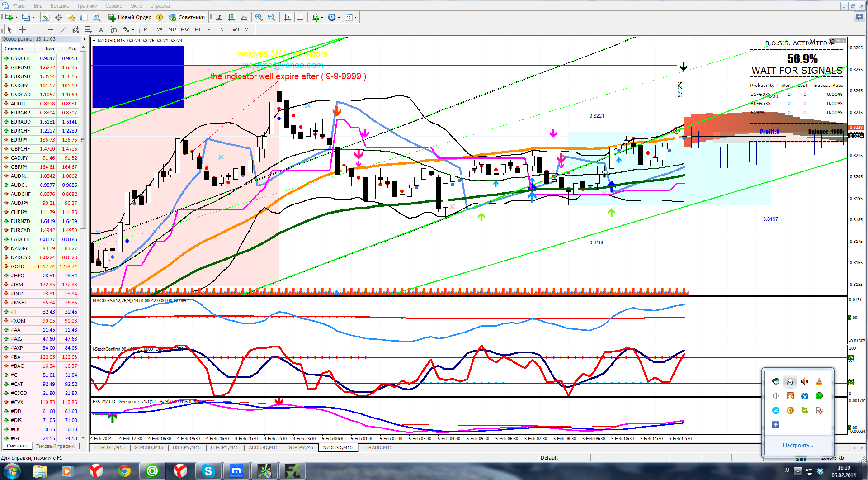Open the new chart dropdown arrow

[x=17, y=17]
